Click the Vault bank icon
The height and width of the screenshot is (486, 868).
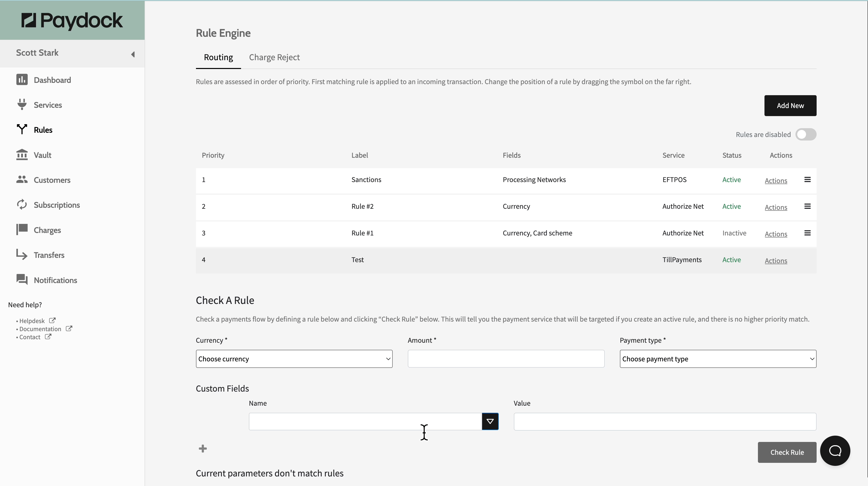tap(22, 155)
